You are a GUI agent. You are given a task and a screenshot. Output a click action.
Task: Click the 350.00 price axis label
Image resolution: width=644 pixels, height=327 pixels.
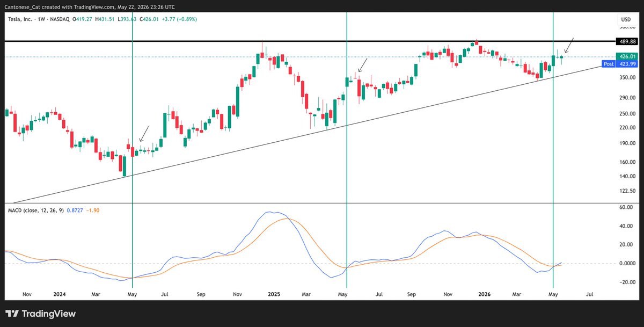tap(628, 77)
